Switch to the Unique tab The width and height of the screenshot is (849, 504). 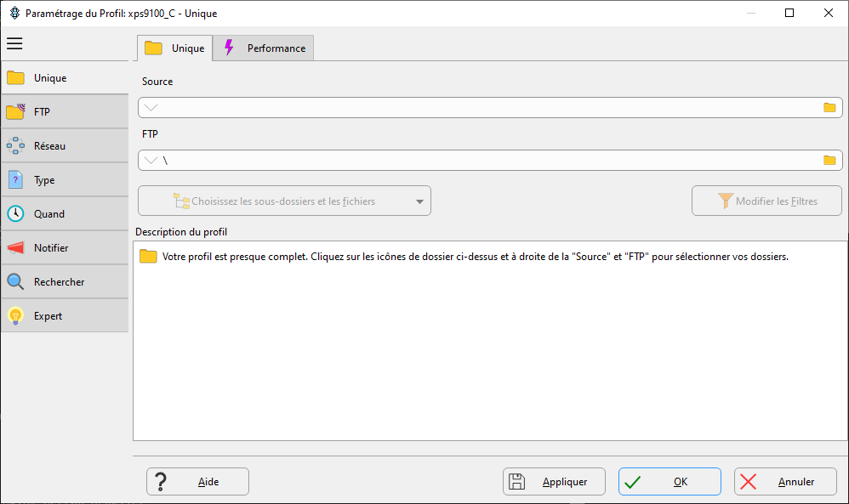[x=175, y=48]
